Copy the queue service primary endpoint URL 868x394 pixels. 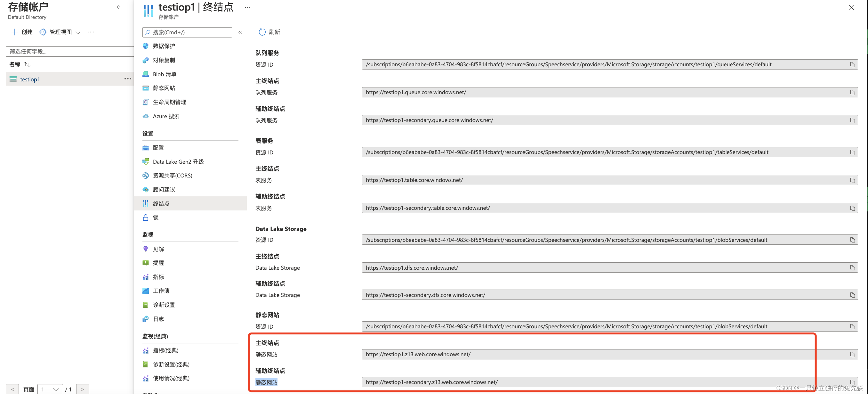852,93
